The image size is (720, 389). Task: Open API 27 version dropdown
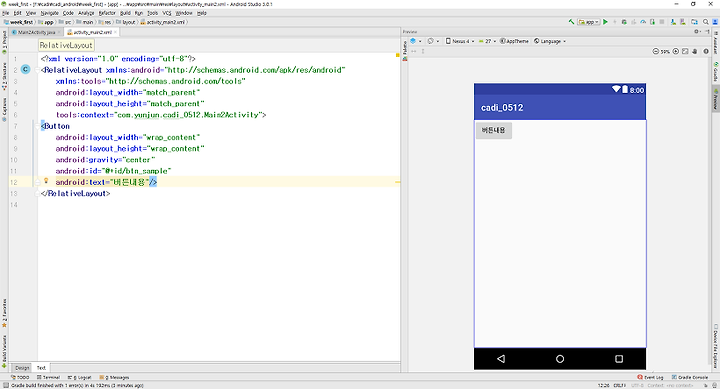[x=487, y=41]
